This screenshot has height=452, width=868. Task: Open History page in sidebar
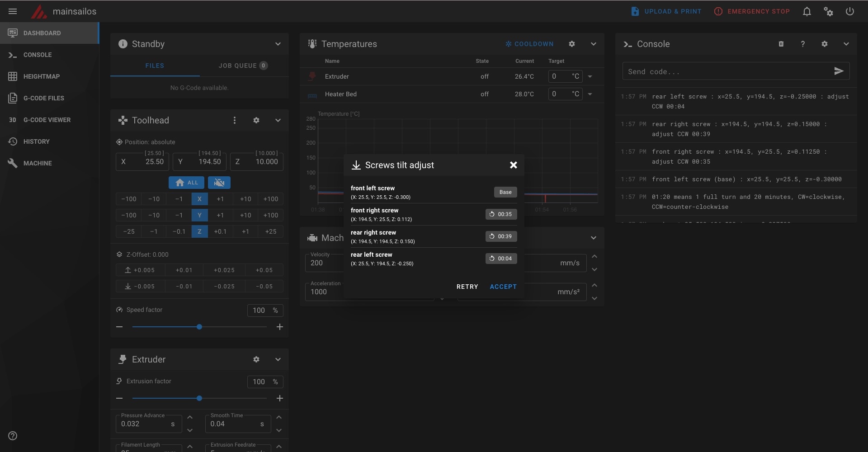click(x=49, y=141)
